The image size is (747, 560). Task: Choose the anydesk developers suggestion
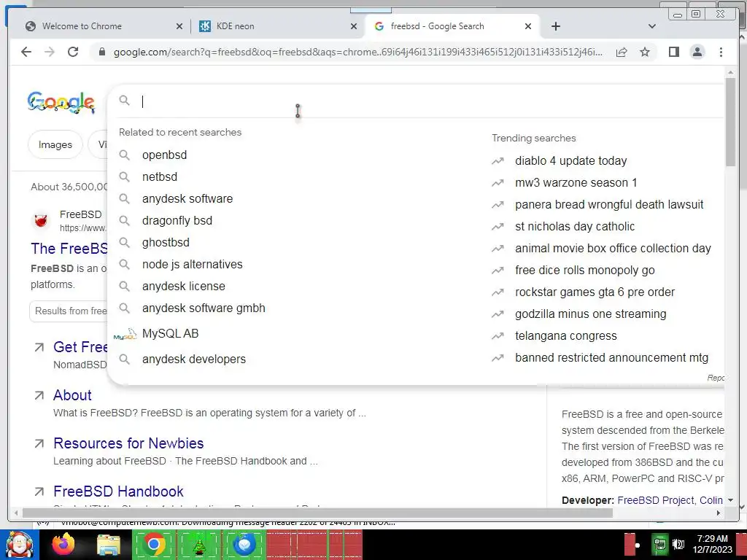pyautogui.click(x=194, y=359)
